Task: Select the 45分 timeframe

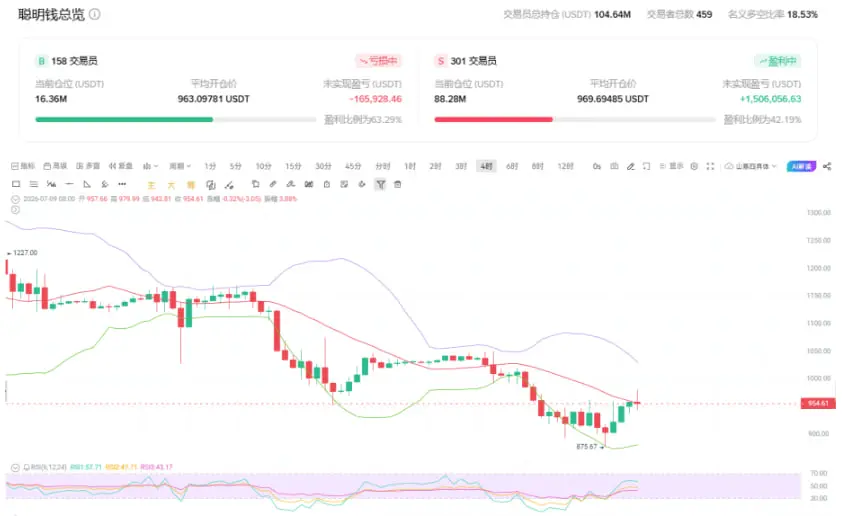Action: 353,166
